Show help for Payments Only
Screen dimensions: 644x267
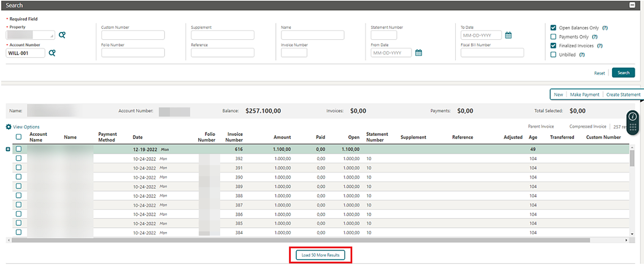pos(595,37)
